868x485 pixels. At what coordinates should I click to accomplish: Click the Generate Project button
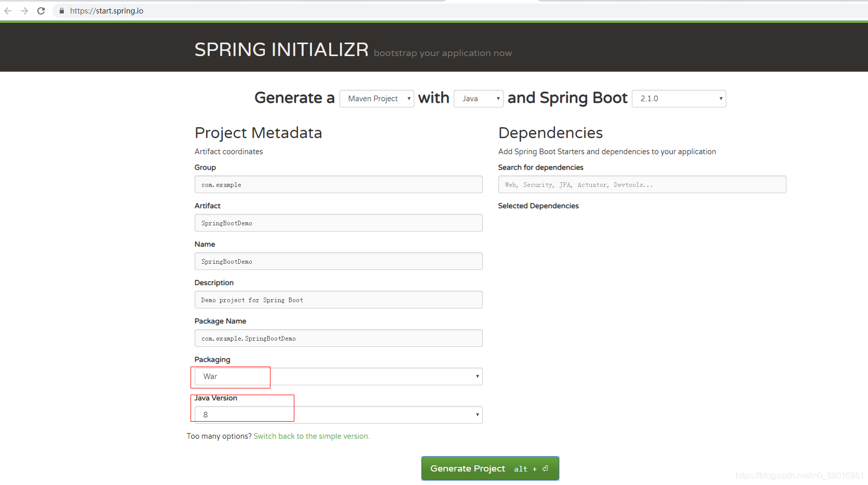click(x=490, y=468)
